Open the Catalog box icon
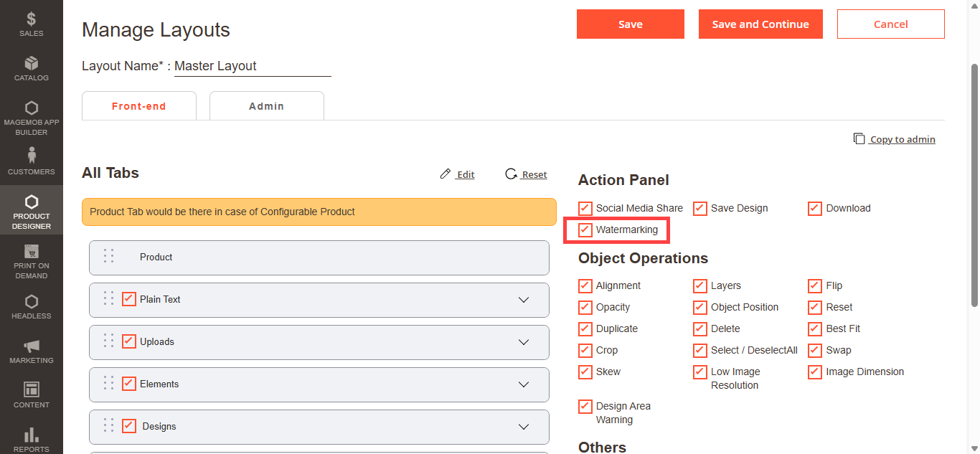The image size is (980, 454). tap(31, 64)
